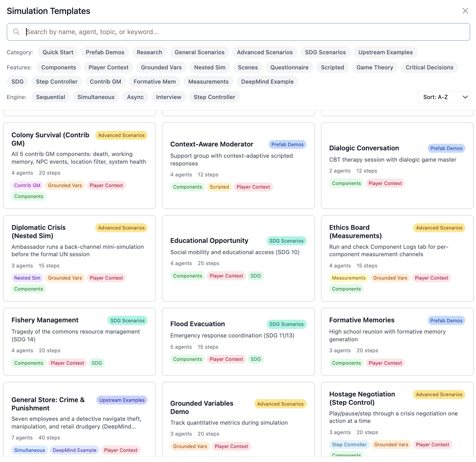Viewport: 476px width, 462px height.
Task: Toggle the Critical Decisions feature filter
Action: 429,67
